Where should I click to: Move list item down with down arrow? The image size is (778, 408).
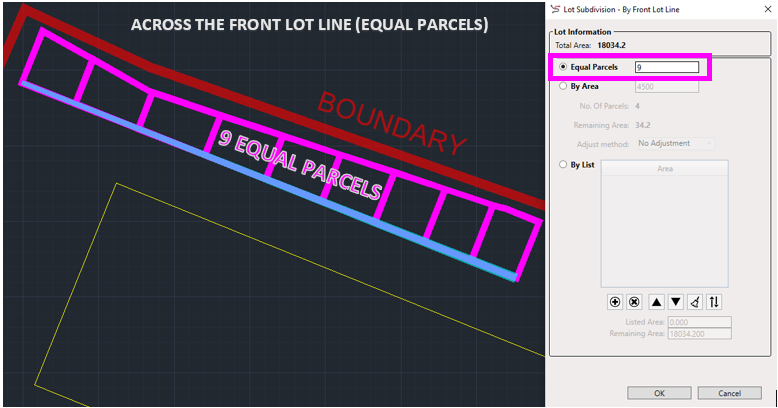tap(676, 301)
